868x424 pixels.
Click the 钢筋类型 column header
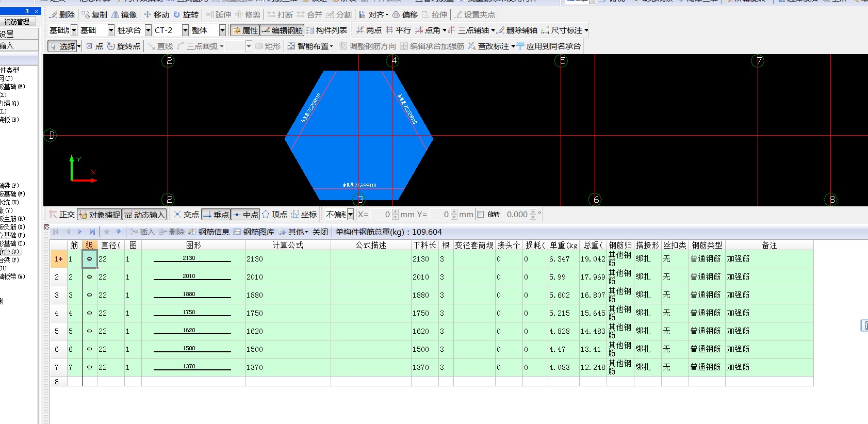pyautogui.click(x=707, y=245)
